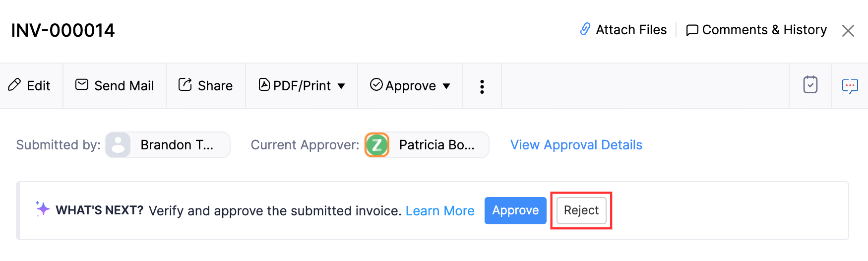Click the Edit pencil icon

point(15,85)
